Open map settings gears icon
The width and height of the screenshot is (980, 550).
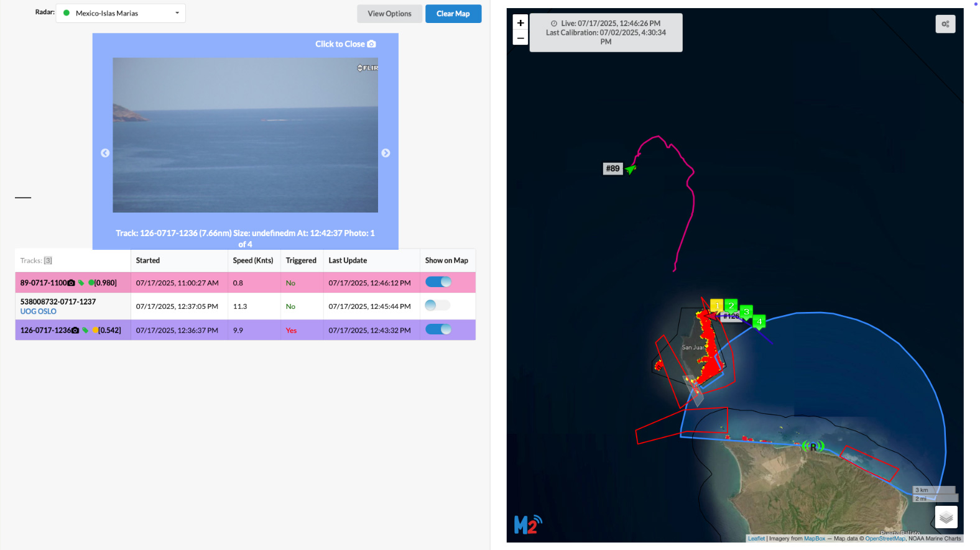coord(945,24)
